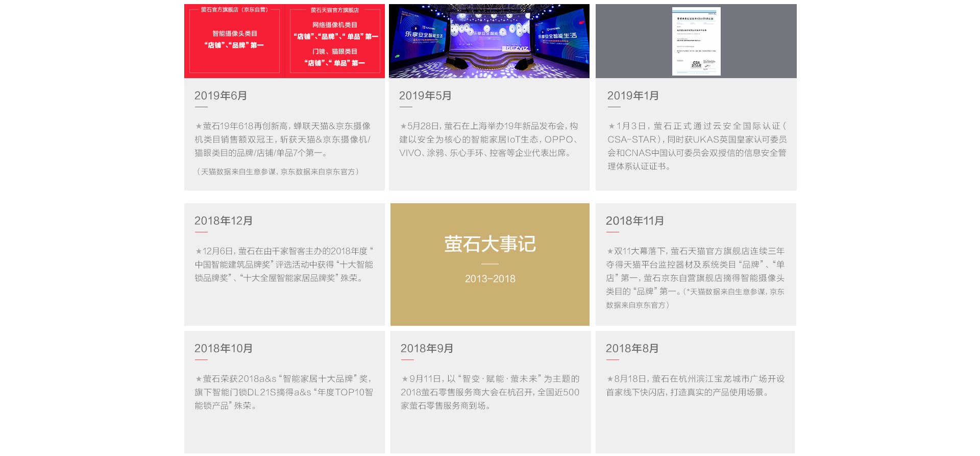This screenshot has height=456, width=980.
Task: Open the red 618 sales ranking banner image
Action: coord(284,41)
